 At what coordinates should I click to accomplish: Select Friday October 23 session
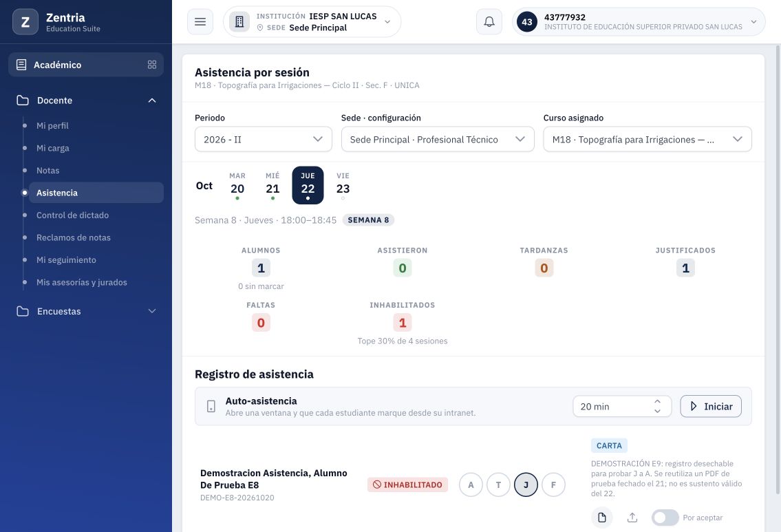tap(343, 185)
